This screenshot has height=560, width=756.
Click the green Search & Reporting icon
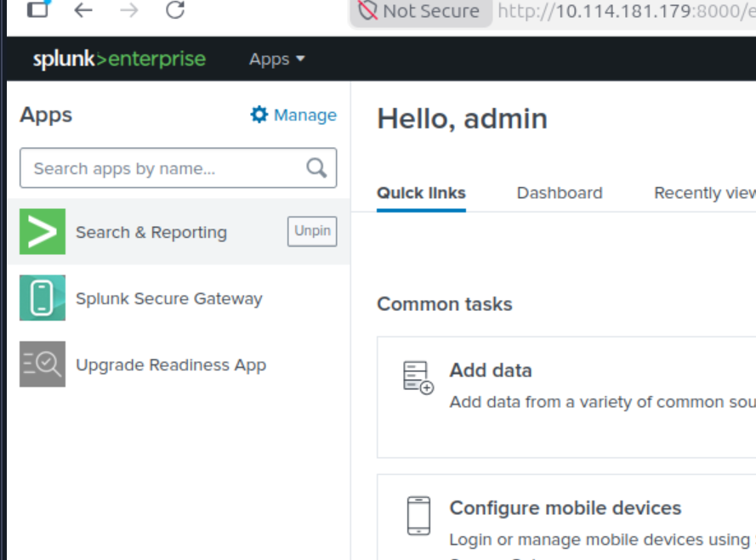pos(43,231)
